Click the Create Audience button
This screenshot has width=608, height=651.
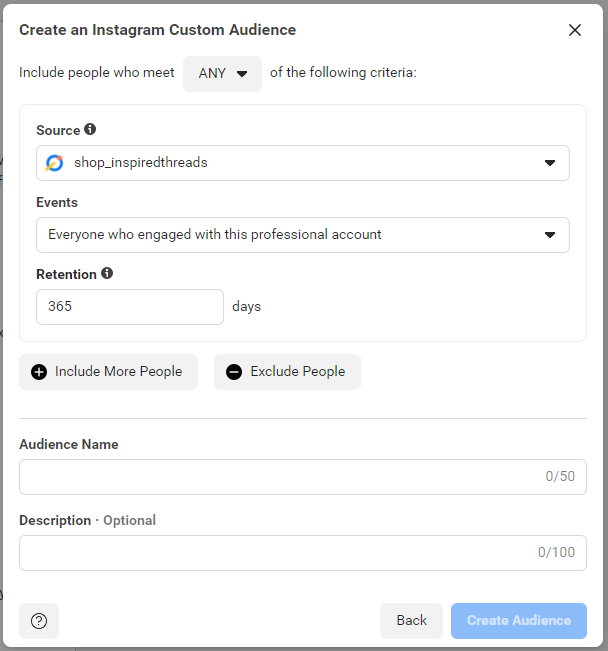(x=519, y=621)
